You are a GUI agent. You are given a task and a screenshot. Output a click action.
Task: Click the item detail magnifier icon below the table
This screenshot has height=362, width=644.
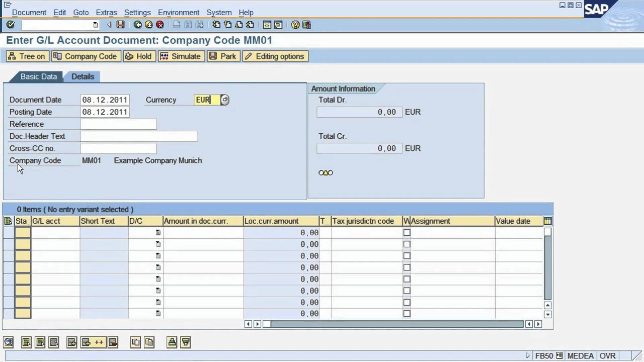point(9,342)
